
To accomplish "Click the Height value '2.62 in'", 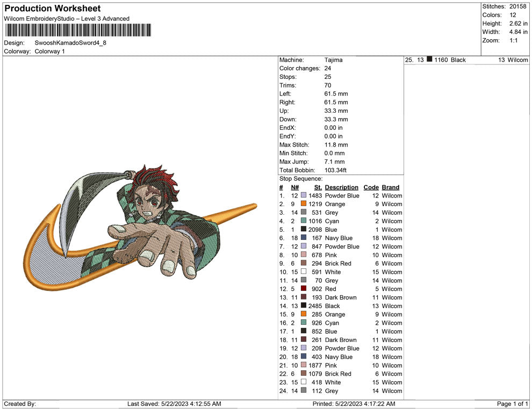I will pyautogui.click(x=518, y=24).
